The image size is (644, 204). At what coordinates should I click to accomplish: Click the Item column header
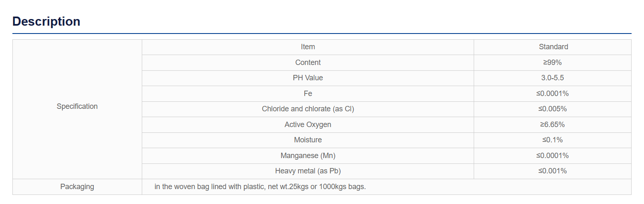[x=308, y=47]
